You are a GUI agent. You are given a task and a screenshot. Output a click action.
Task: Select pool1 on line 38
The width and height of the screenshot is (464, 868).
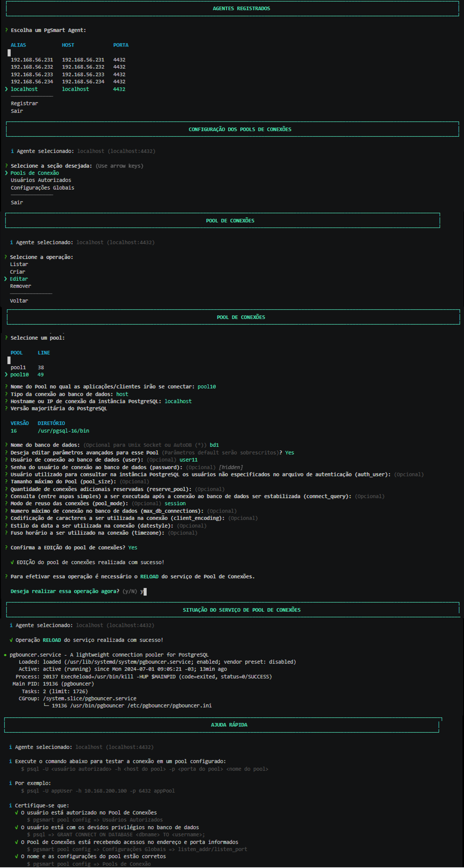pyautogui.click(x=27, y=367)
